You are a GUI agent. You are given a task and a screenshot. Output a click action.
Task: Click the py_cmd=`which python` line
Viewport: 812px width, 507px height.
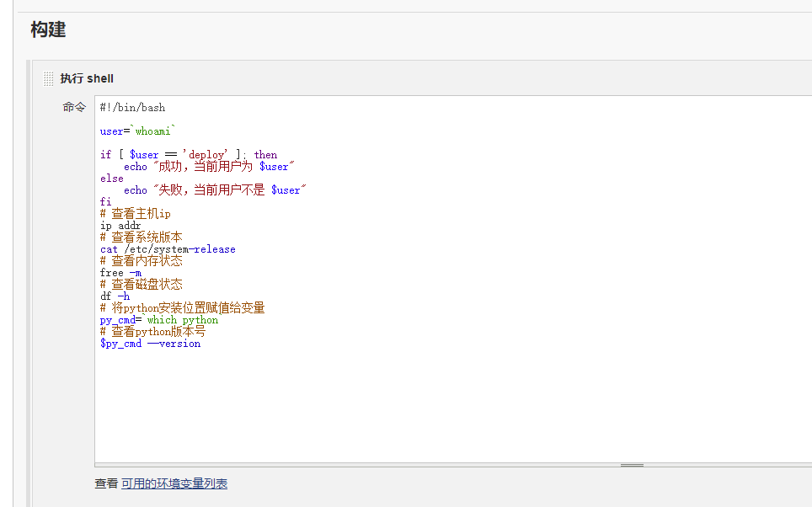coord(158,319)
